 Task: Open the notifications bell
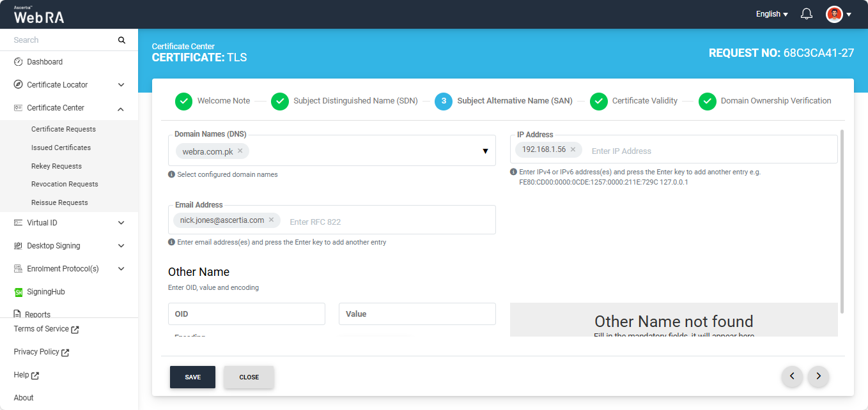[x=807, y=14]
